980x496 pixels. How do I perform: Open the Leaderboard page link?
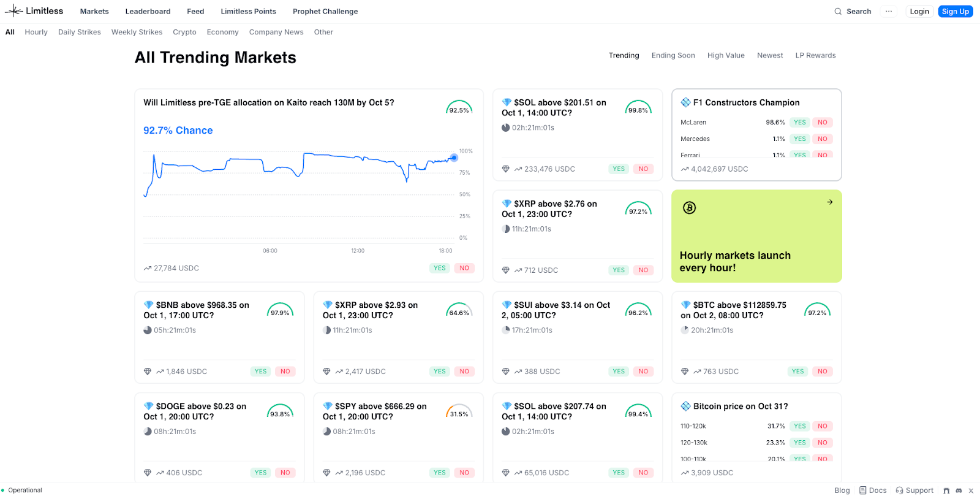(148, 12)
